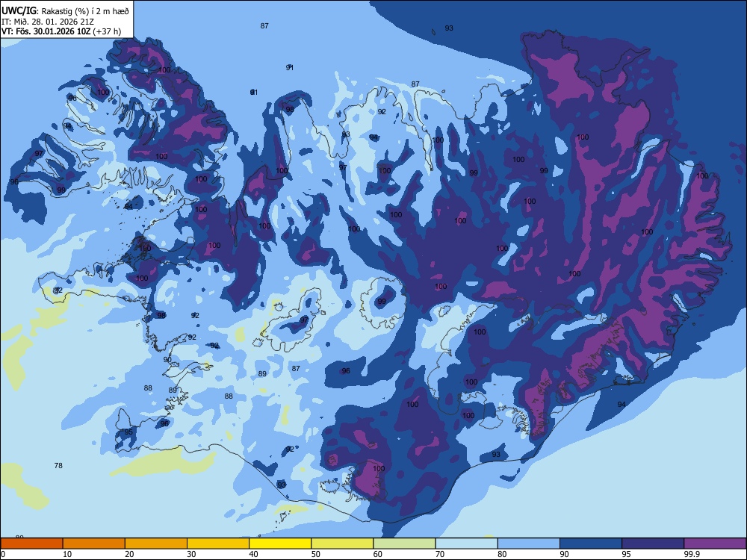Click the '99.9' legend tick label
This screenshot has height=560, width=747.
point(692,554)
